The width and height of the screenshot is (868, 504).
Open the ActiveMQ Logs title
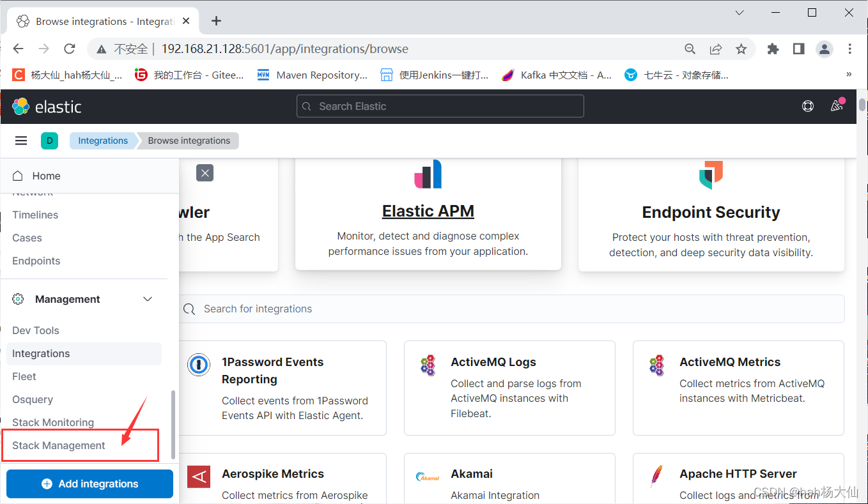(x=493, y=362)
